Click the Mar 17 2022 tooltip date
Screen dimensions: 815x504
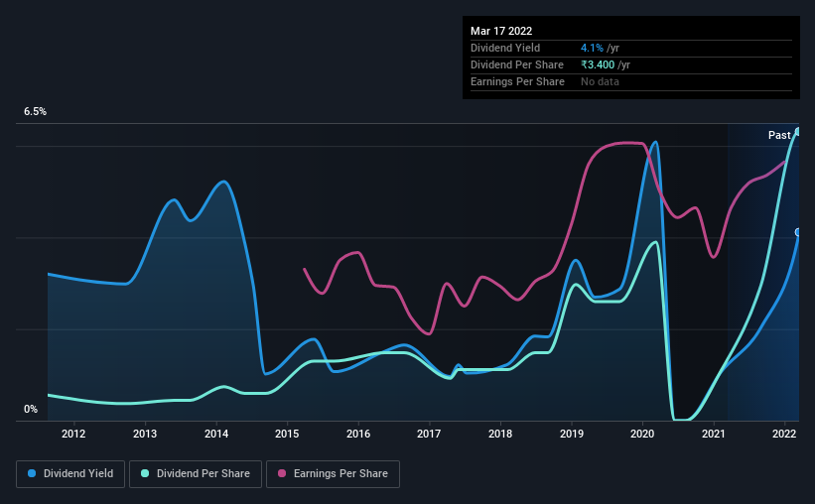click(501, 31)
